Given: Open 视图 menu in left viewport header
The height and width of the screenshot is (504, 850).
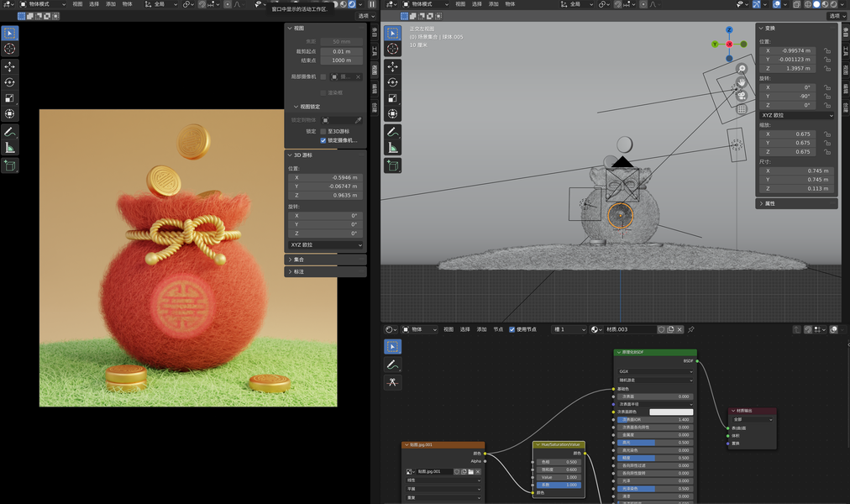Looking at the screenshot, I should click(x=77, y=4).
